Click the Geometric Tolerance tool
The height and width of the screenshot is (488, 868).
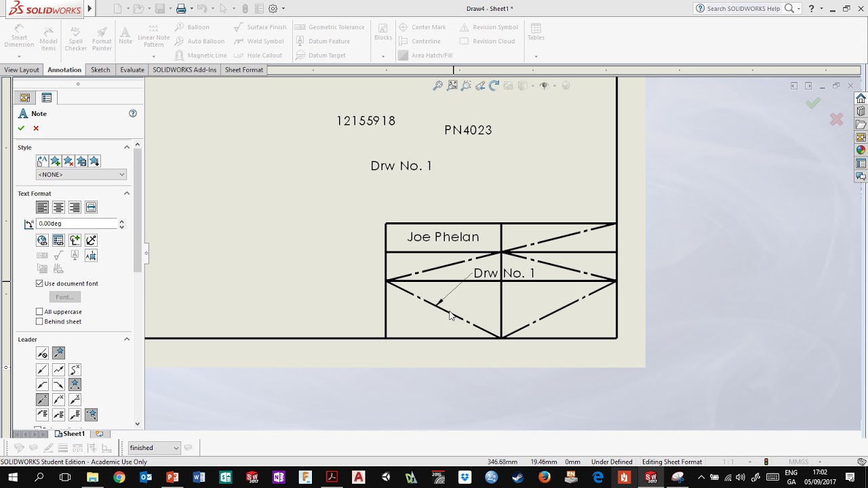point(330,27)
